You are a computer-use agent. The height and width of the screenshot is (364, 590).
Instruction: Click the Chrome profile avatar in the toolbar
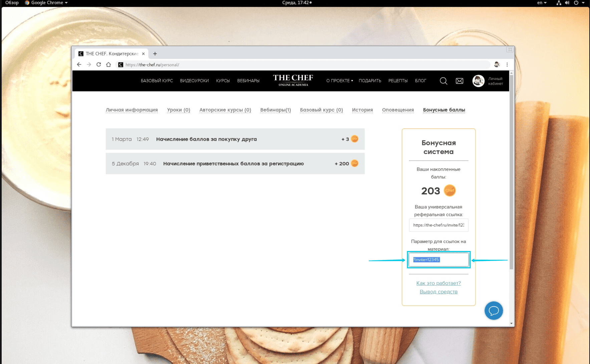pos(497,65)
